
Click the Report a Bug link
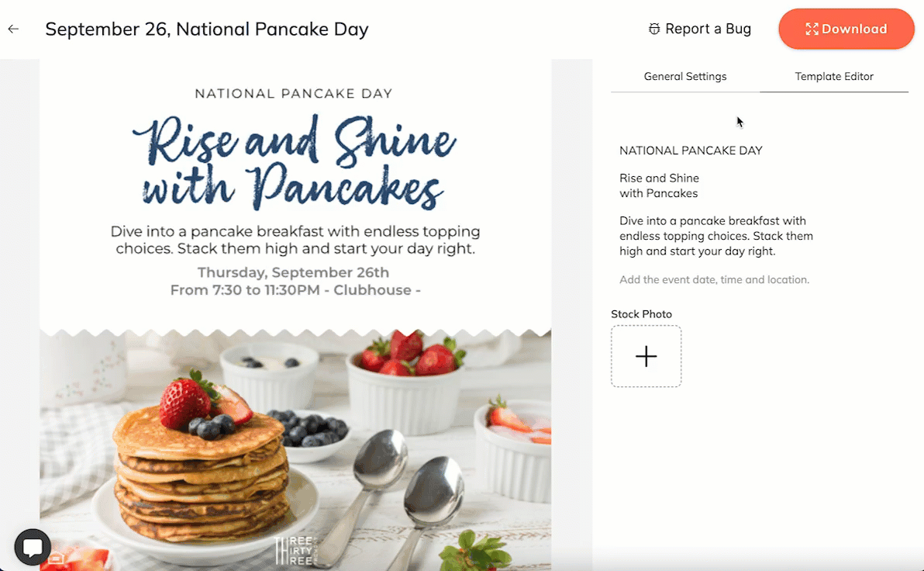point(700,29)
